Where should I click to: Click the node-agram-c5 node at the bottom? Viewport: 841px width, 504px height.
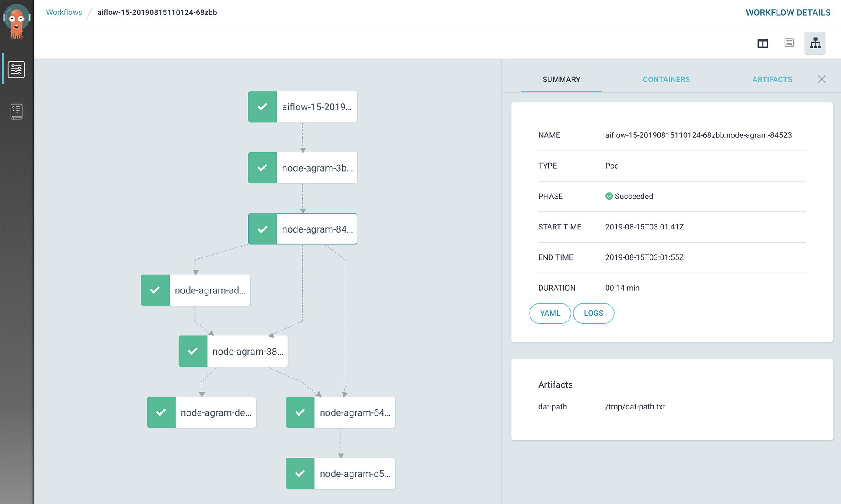(340, 473)
